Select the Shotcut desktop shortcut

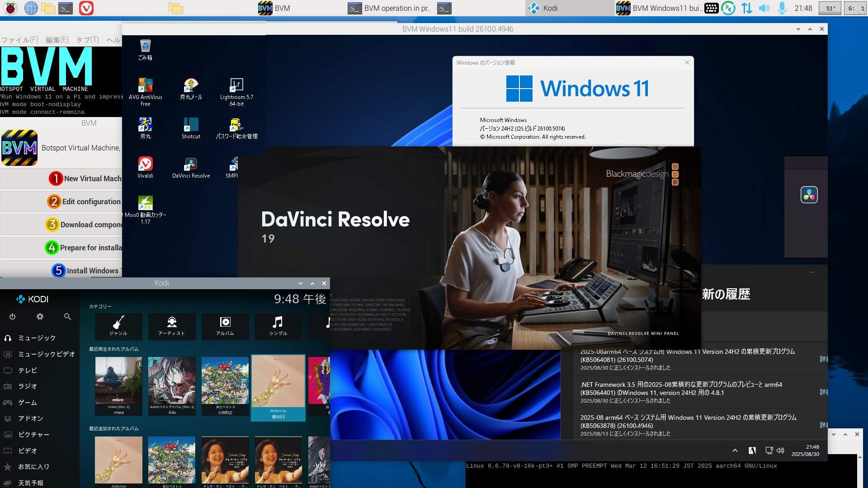pyautogui.click(x=191, y=128)
